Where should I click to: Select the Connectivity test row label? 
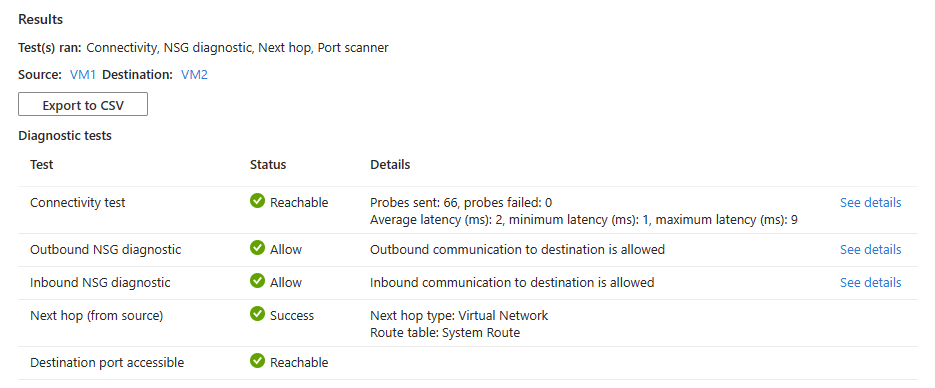click(78, 203)
